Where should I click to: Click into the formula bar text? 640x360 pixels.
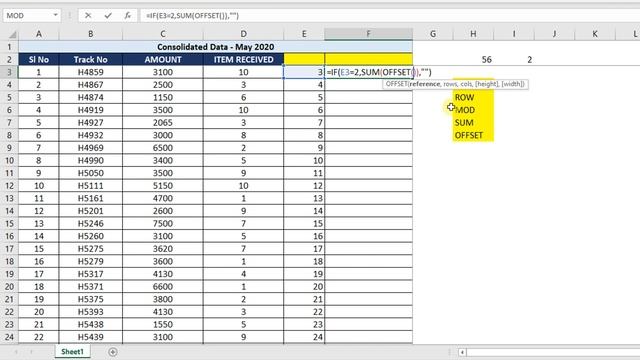(192, 16)
